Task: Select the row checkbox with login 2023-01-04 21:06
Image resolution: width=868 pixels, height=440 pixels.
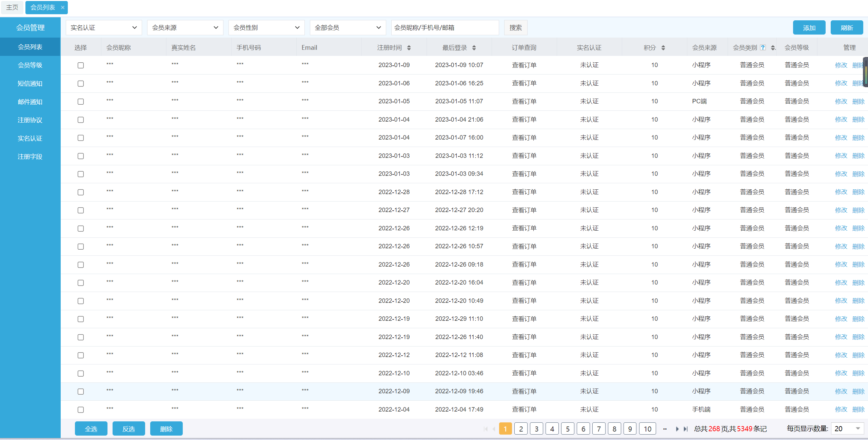Action: 81,120
